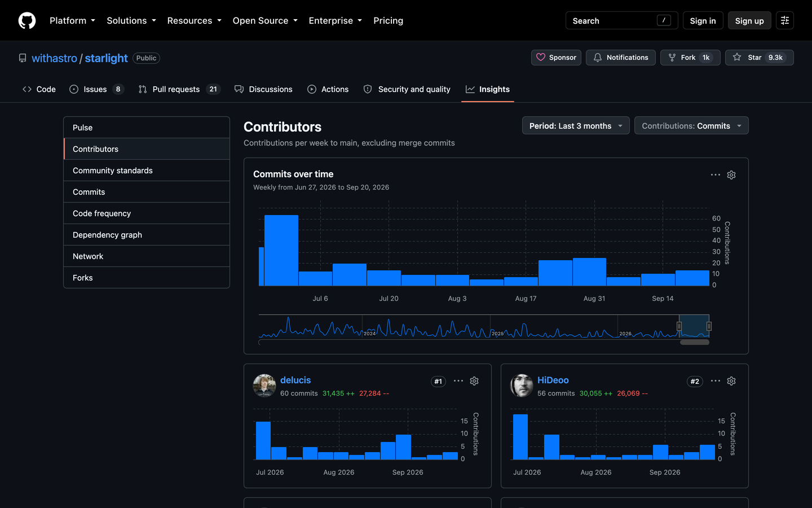Click the Sign in button
The image size is (812, 508).
[703, 21]
